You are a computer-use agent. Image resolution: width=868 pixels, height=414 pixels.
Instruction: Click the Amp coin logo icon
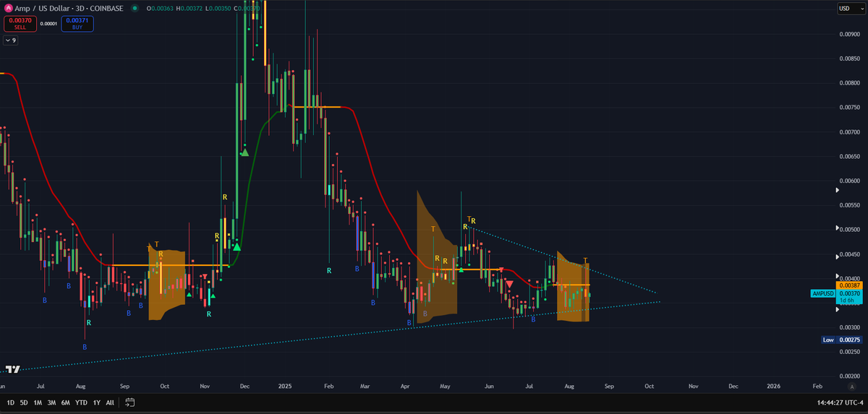[9, 9]
